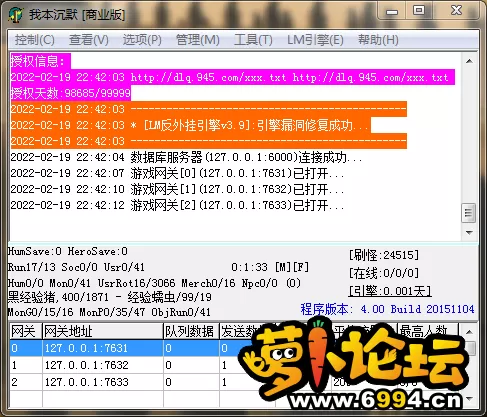Open the 帮助(H) menu
The height and width of the screenshot is (417, 487).
[x=378, y=40]
